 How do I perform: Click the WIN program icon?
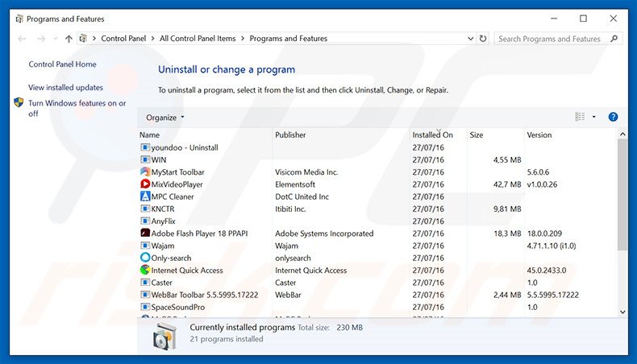[x=145, y=159]
